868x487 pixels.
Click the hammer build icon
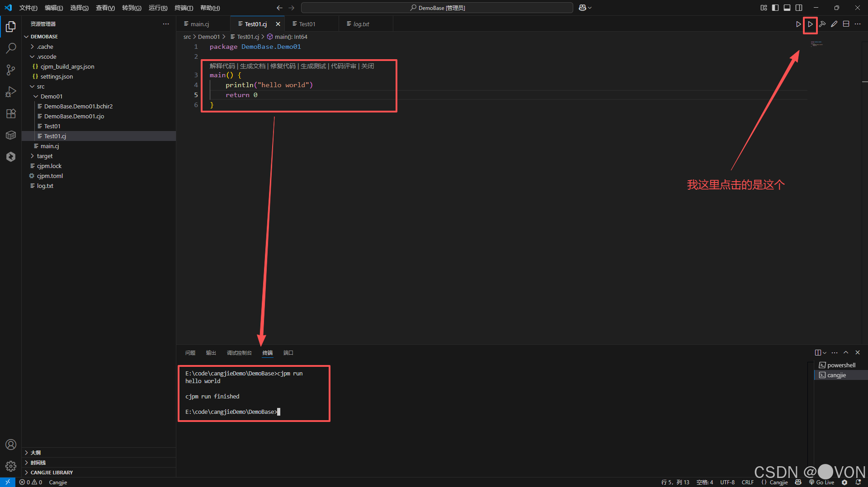coord(822,24)
